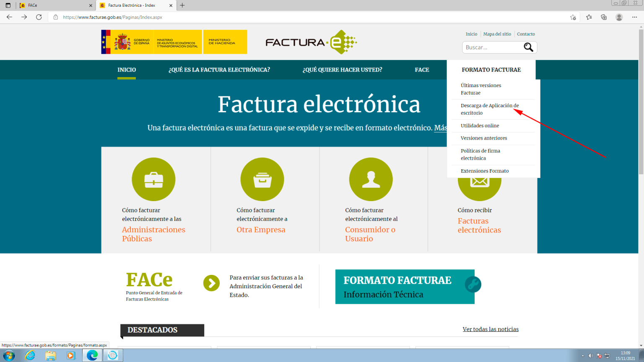Image resolution: width=644 pixels, height=362 pixels.
Task: Open the browser settings ellipsis menu
Action: [x=634, y=17]
